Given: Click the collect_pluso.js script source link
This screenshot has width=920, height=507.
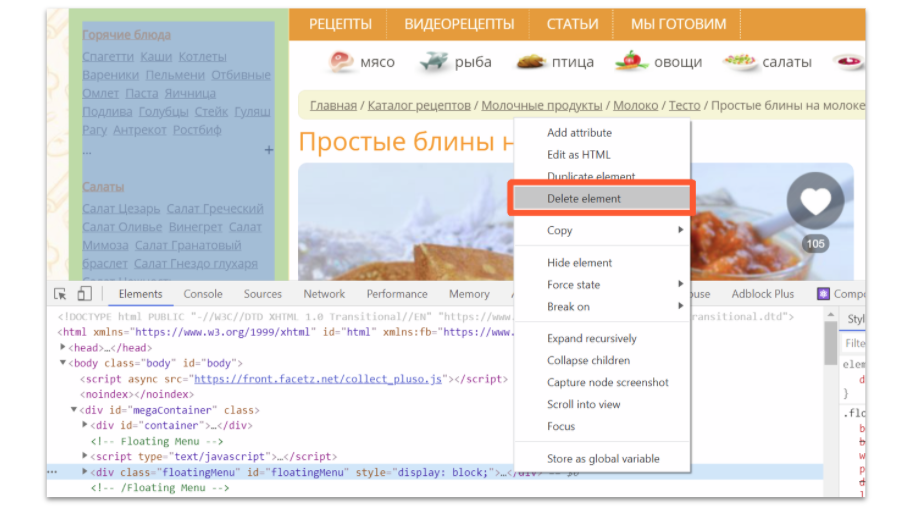Looking at the screenshot, I should click(317, 378).
